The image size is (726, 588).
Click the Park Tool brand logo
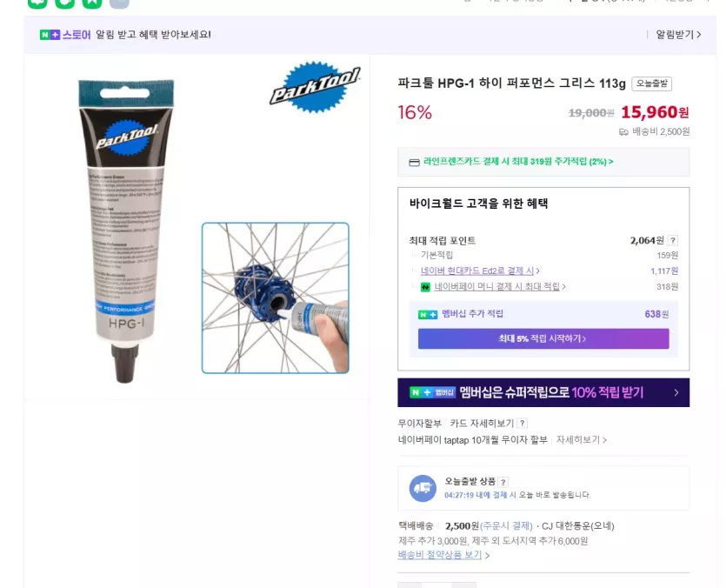[315, 87]
